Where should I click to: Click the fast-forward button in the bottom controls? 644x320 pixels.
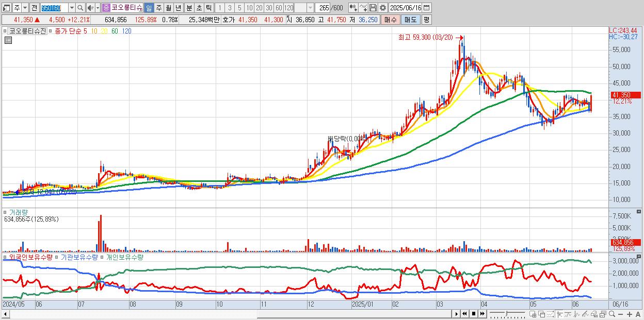(x=482, y=314)
